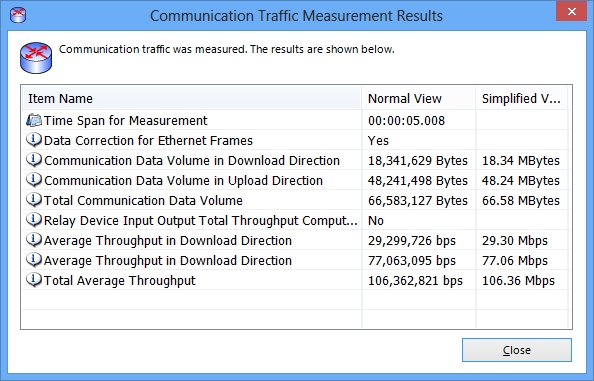The width and height of the screenshot is (594, 381).
Task: Click the info icon for Relay Device Throughput row
Action: point(34,220)
